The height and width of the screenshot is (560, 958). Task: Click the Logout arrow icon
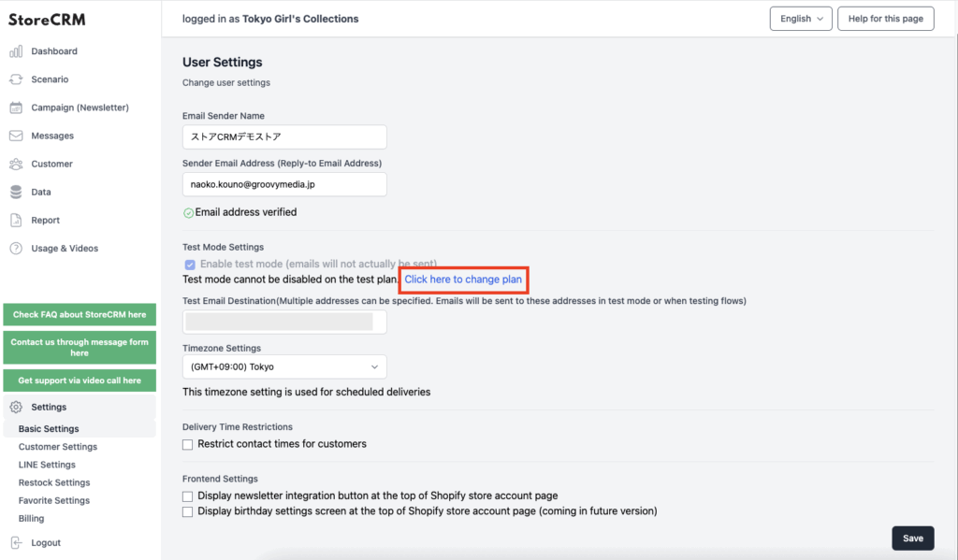pos(16,542)
